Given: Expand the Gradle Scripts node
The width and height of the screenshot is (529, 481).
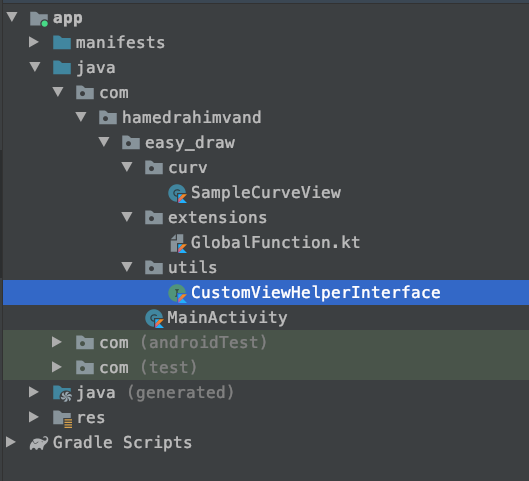Looking at the screenshot, I should [x=11, y=442].
